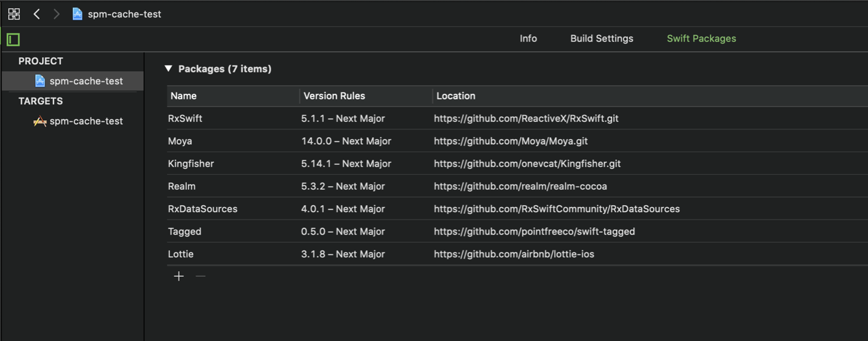
Task: Add a package with the plus button
Action: click(x=179, y=276)
